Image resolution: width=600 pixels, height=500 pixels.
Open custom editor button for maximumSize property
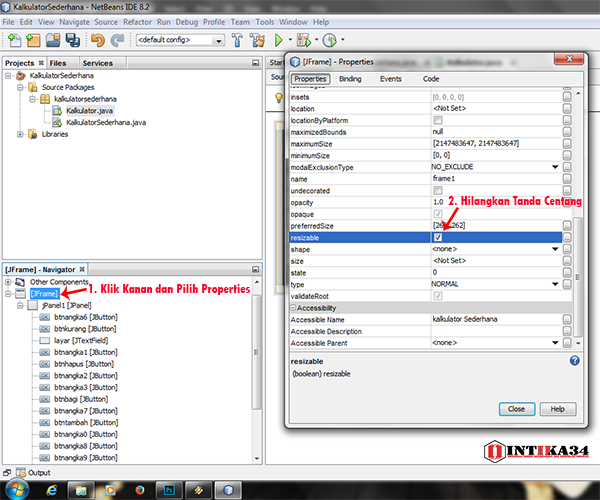point(567,143)
